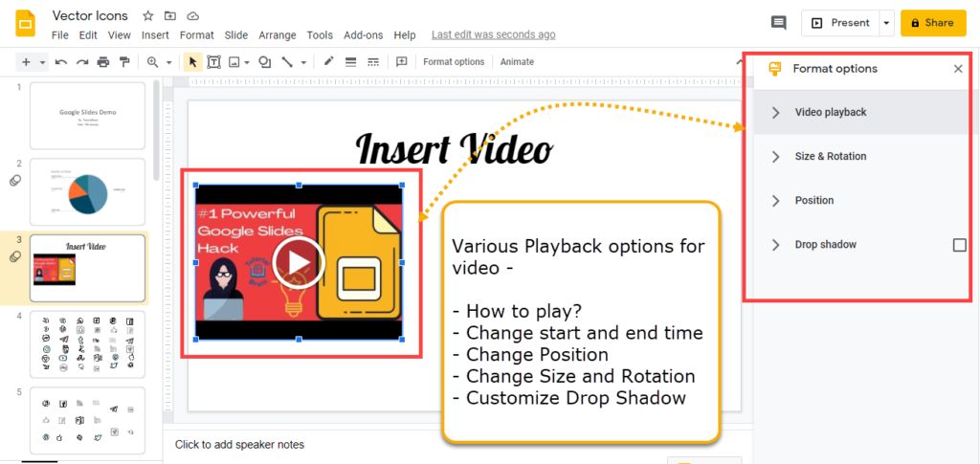Open the View menu
Viewport: 980px width, 464px height.
[120, 35]
